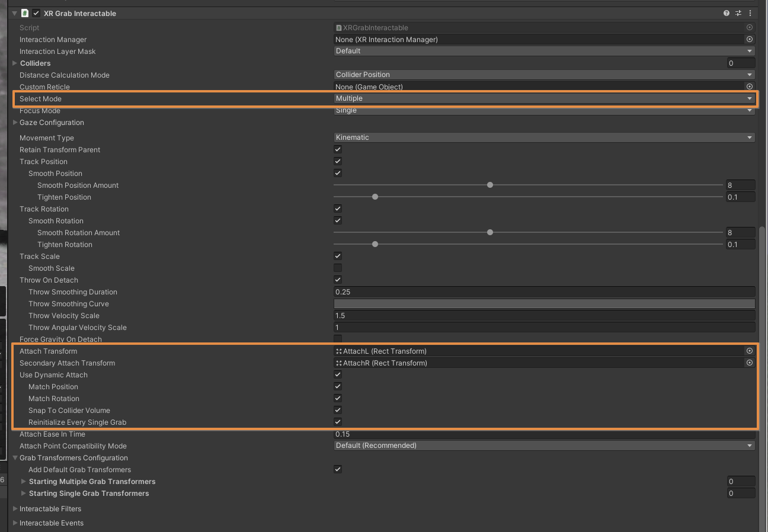Open component presets icon in header

coord(738,13)
